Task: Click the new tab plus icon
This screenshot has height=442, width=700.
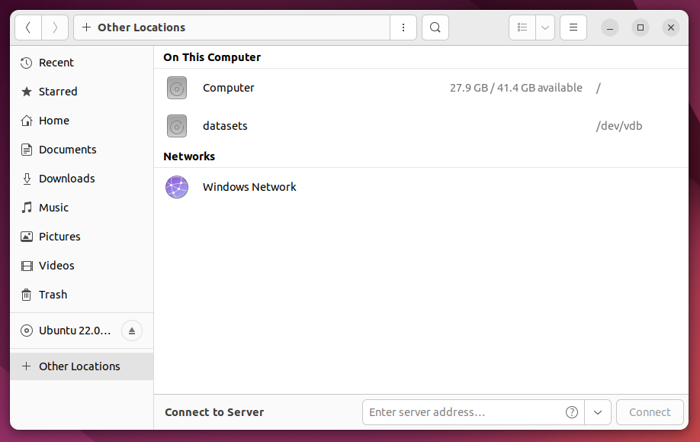Action: tap(86, 28)
